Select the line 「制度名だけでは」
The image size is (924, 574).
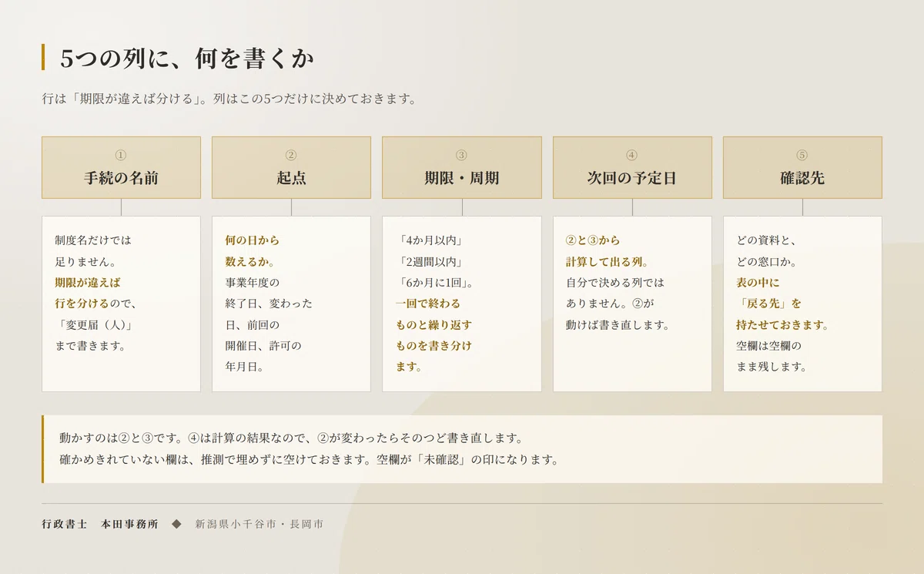[93, 240]
